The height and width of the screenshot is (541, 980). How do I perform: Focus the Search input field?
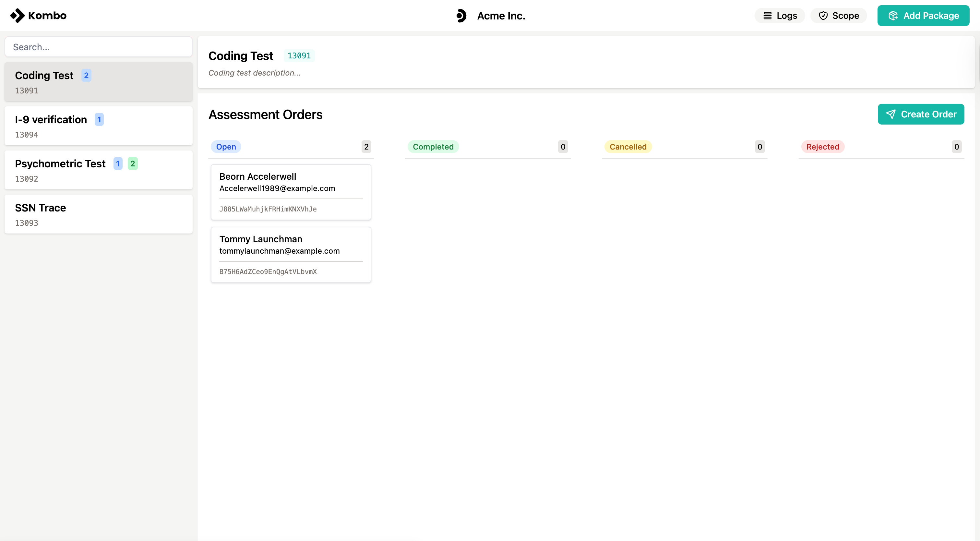point(98,47)
